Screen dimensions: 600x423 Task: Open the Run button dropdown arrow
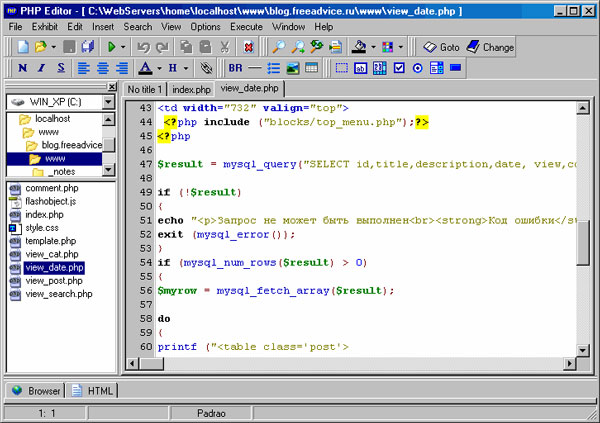123,47
